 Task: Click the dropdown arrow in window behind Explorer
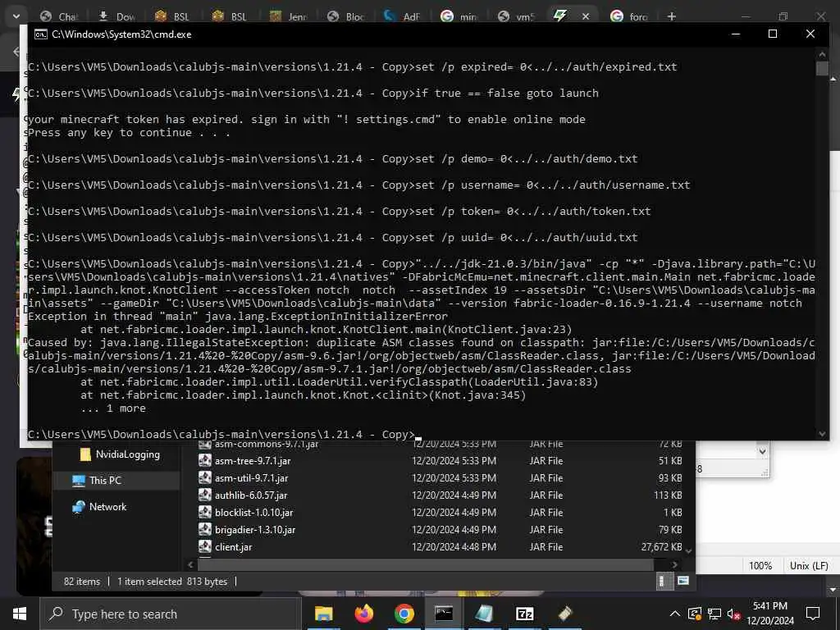(762, 452)
